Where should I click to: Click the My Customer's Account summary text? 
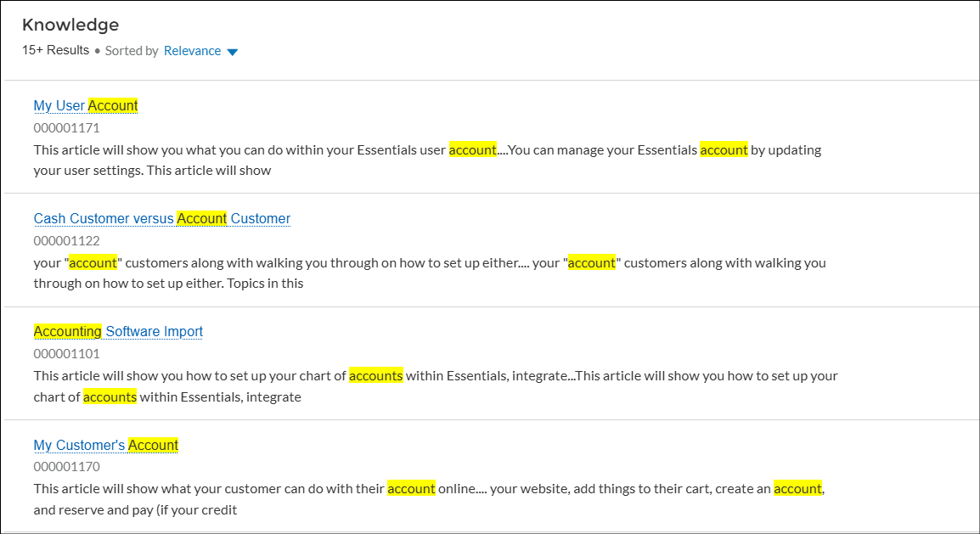[212, 489]
